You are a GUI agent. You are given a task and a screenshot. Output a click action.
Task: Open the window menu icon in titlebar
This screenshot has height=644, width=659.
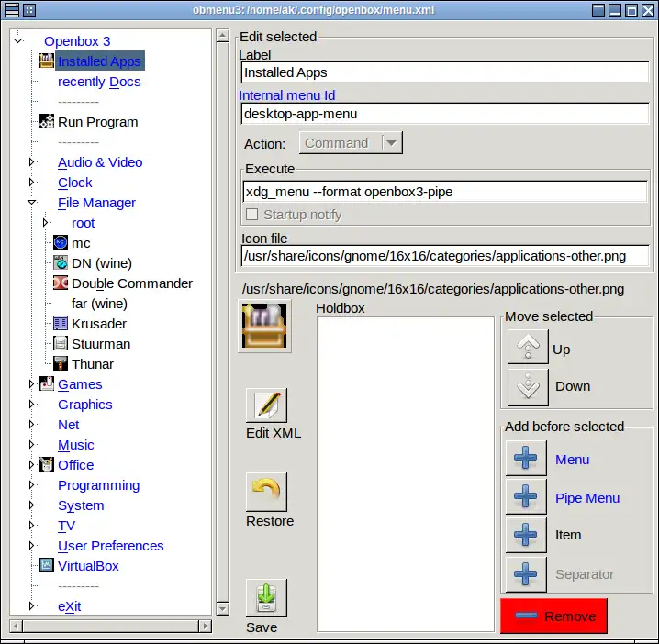12,10
